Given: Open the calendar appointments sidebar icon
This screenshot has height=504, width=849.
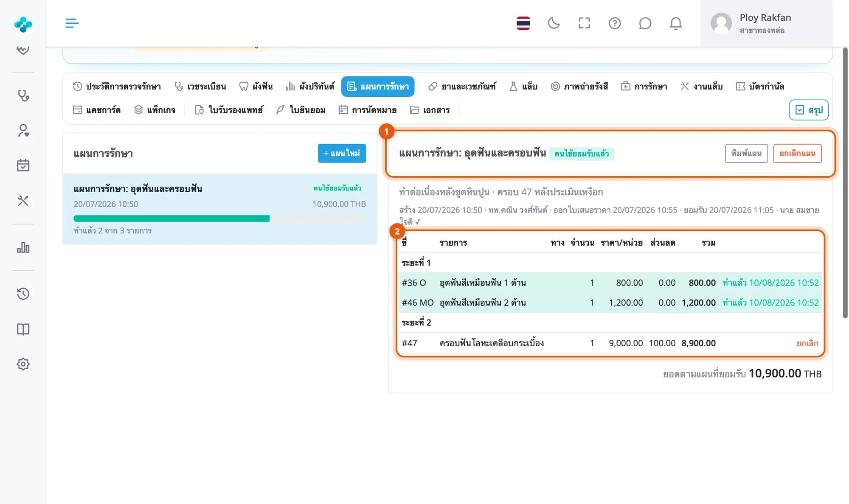Looking at the screenshot, I should 23,165.
